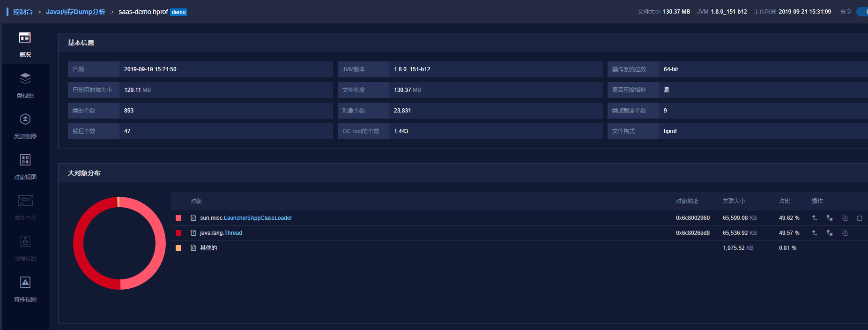Click the 操作 column header
868x330 pixels.
pos(817,201)
